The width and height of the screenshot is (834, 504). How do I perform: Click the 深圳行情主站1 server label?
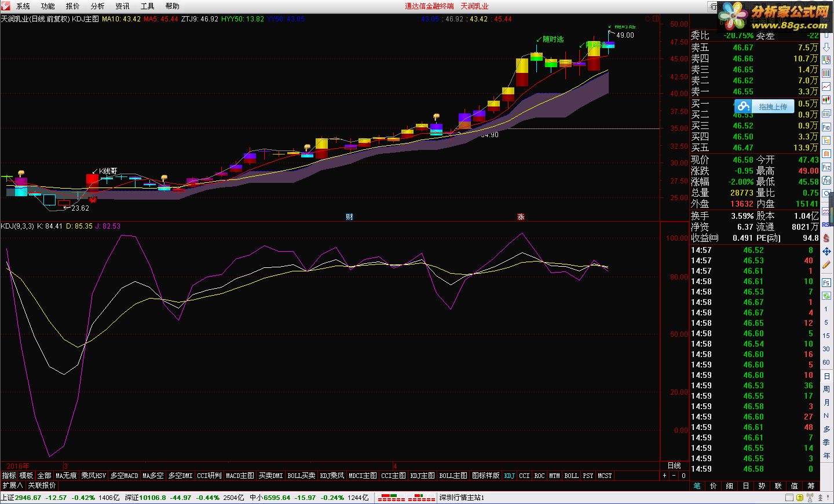coord(462,498)
